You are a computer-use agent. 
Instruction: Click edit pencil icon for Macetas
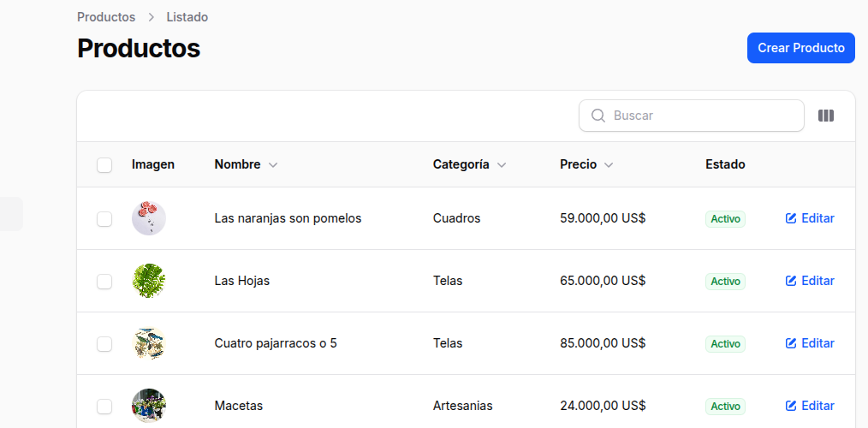(791, 406)
